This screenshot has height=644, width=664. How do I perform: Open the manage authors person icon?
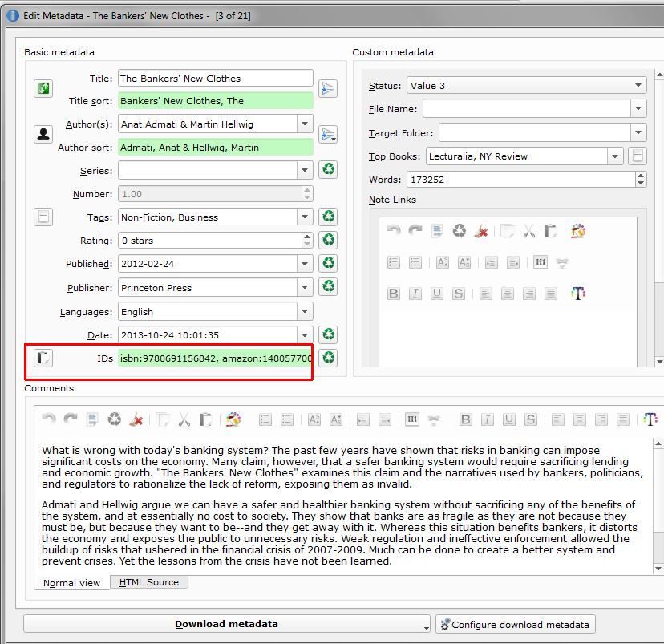43,134
